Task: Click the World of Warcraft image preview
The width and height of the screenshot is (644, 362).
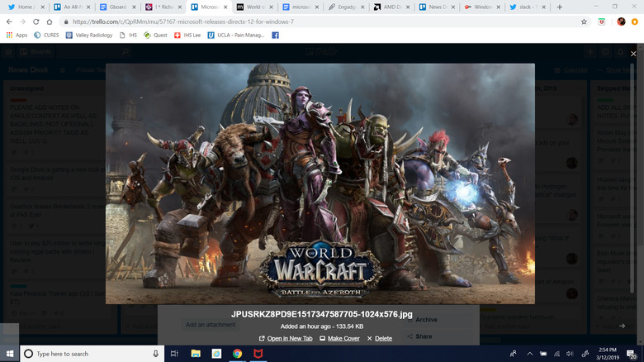Action: coord(320,183)
